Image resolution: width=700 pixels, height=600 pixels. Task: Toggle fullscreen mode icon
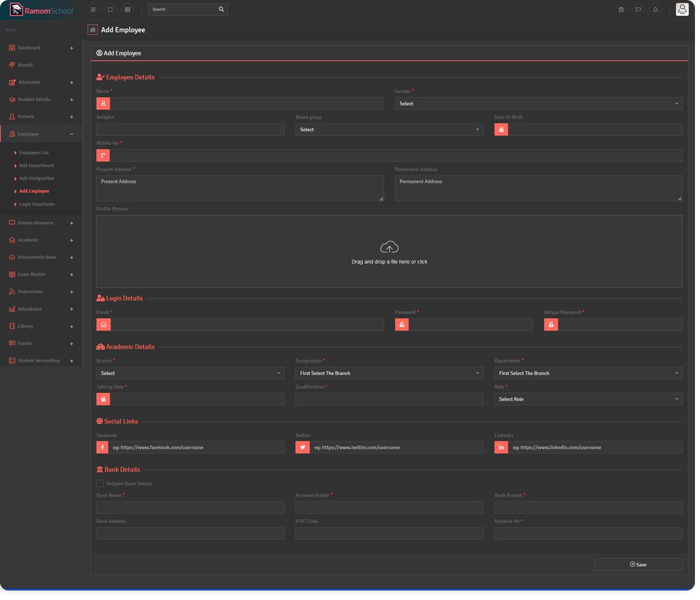pyautogui.click(x=110, y=10)
